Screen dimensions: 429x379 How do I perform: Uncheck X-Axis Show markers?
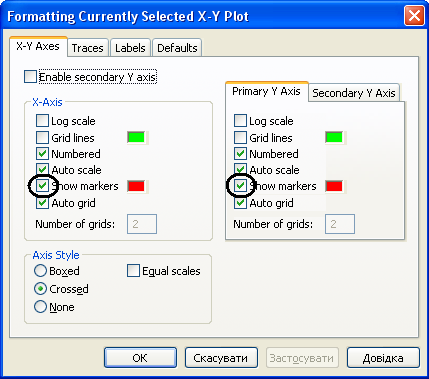[x=42, y=186]
